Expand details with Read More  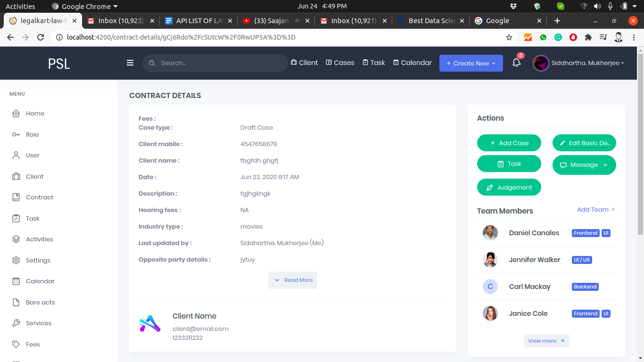(x=293, y=280)
